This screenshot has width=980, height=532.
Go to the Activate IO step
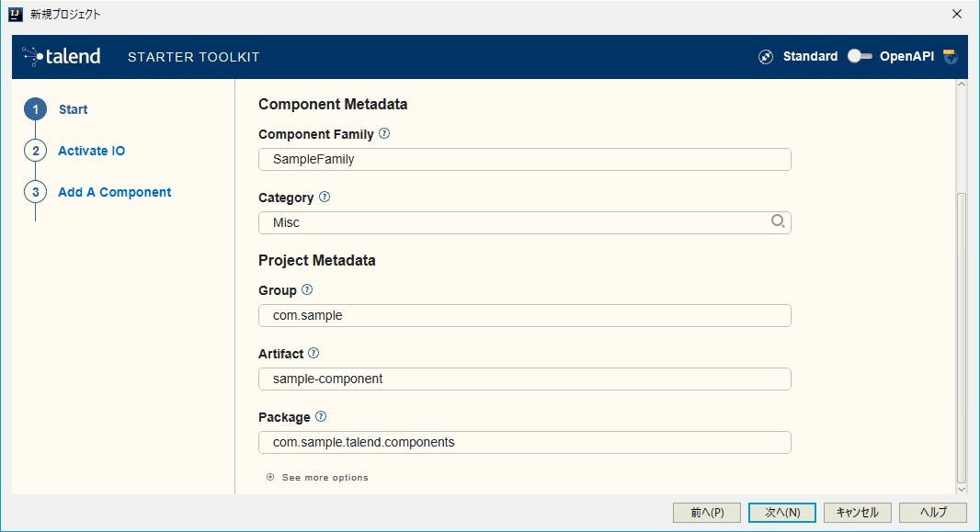[x=91, y=151]
